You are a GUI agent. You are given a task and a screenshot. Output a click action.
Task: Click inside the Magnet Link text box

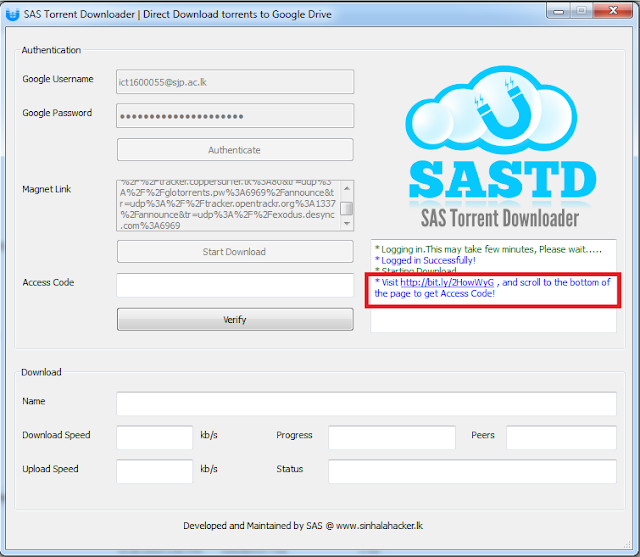coord(228,206)
